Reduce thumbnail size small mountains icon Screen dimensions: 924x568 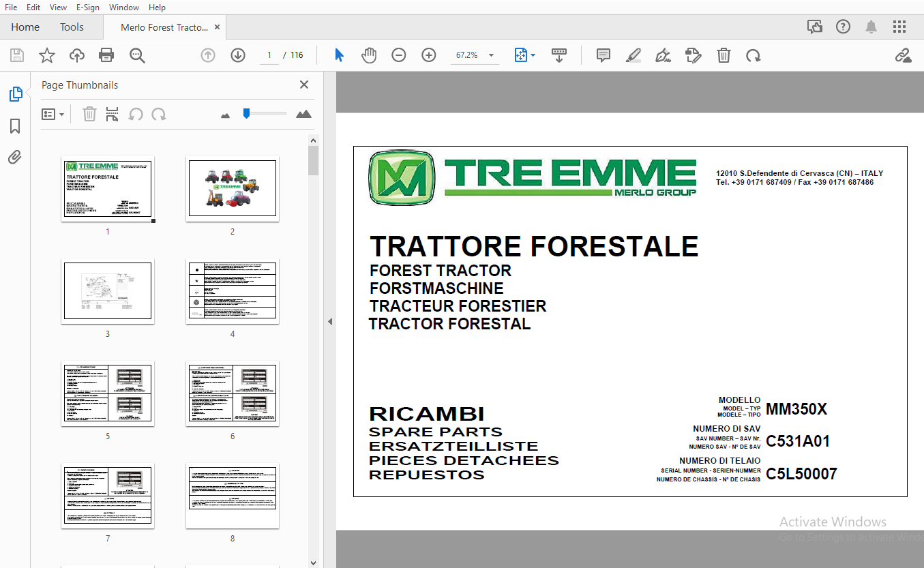click(226, 115)
